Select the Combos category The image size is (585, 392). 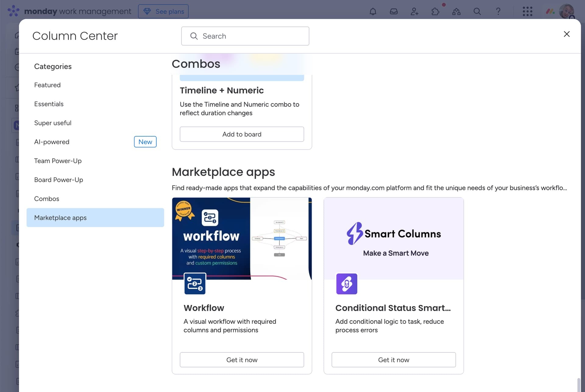pos(95,199)
